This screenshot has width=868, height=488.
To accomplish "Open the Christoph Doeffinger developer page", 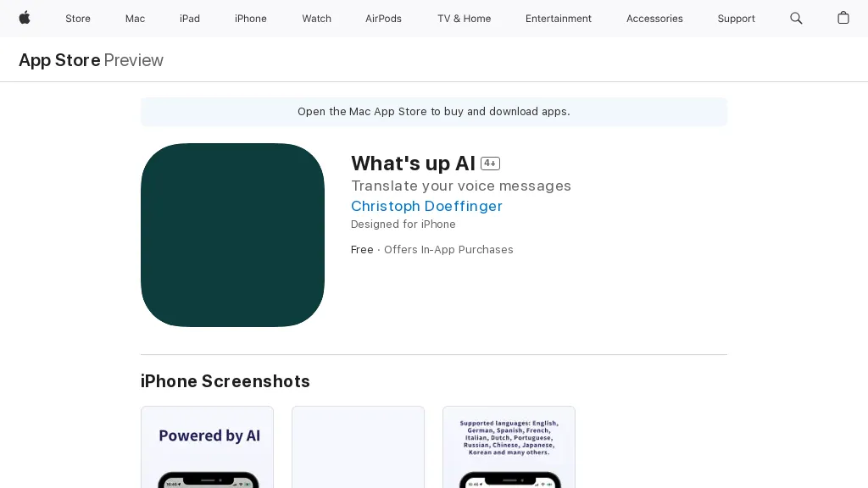I will click(426, 206).
